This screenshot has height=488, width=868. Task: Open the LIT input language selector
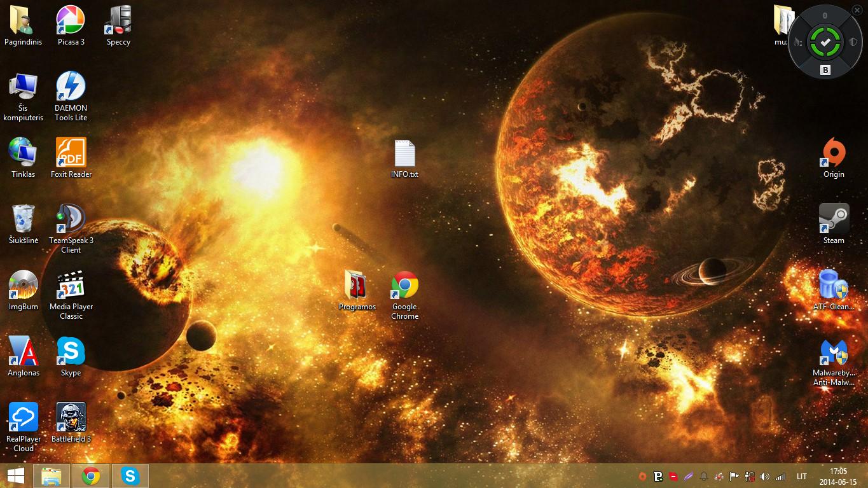tap(801, 477)
